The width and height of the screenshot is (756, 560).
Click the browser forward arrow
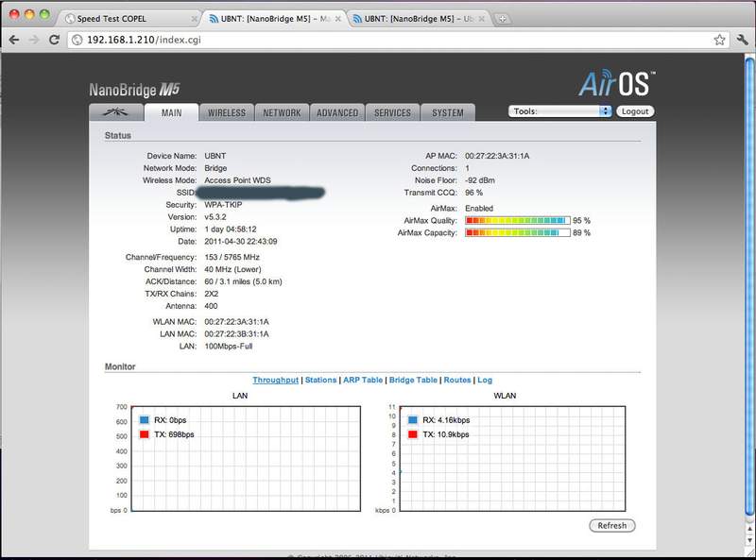tap(34, 40)
